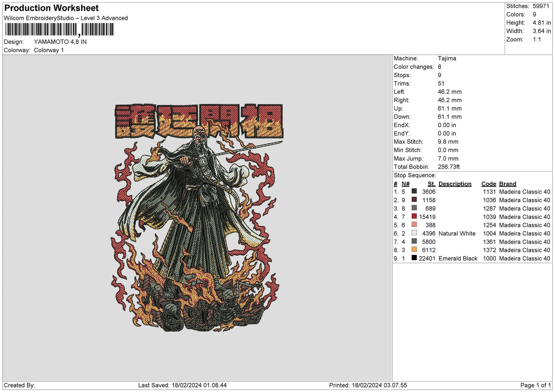
Task: Click the Natural White color swatch
Action: tap(414, 233)
